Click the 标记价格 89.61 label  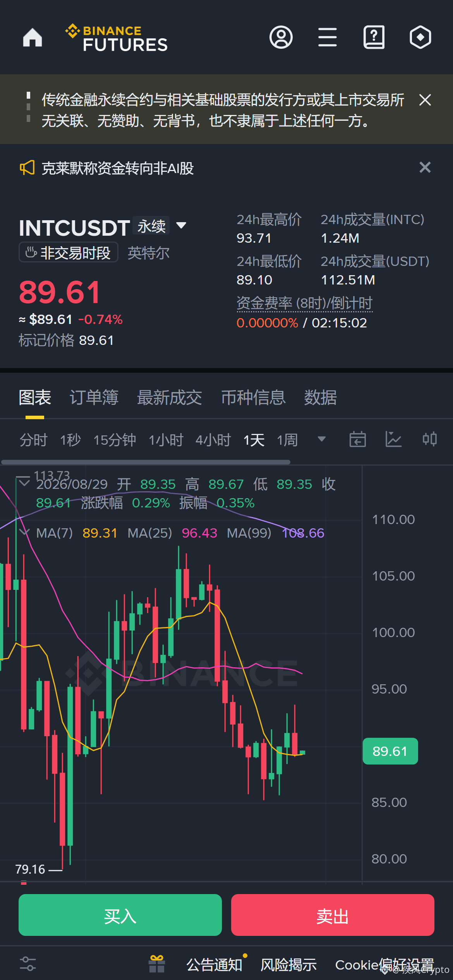[x=66, y=340]
